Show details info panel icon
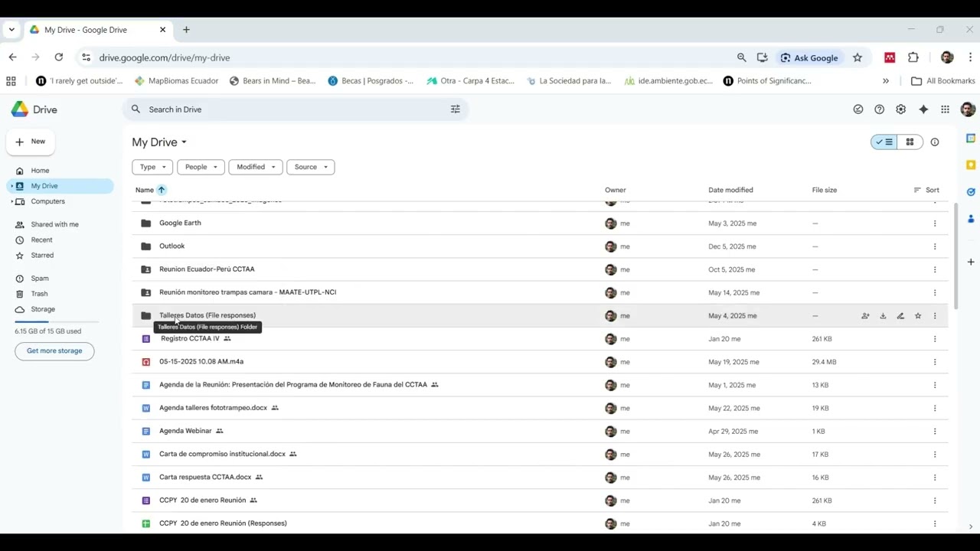The height and width of the screenshot is (551, 980). pyautogui.click(x=935, y=142)
